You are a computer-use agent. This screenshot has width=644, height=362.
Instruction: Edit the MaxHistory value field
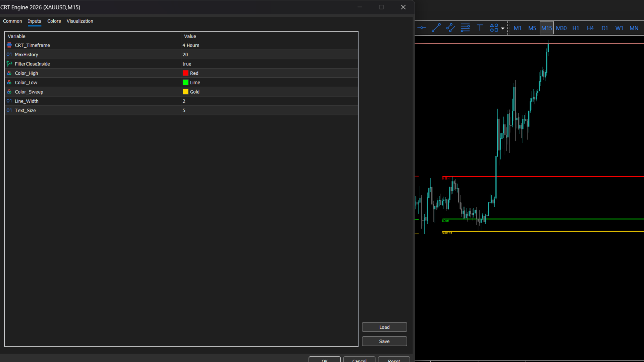pyautogui.click(x=185, y=55)
